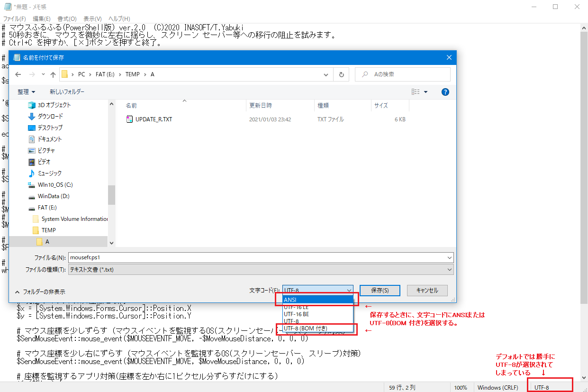Click the Up one level arrow
This screenshot has width=588, height=392.
(53, 74)
